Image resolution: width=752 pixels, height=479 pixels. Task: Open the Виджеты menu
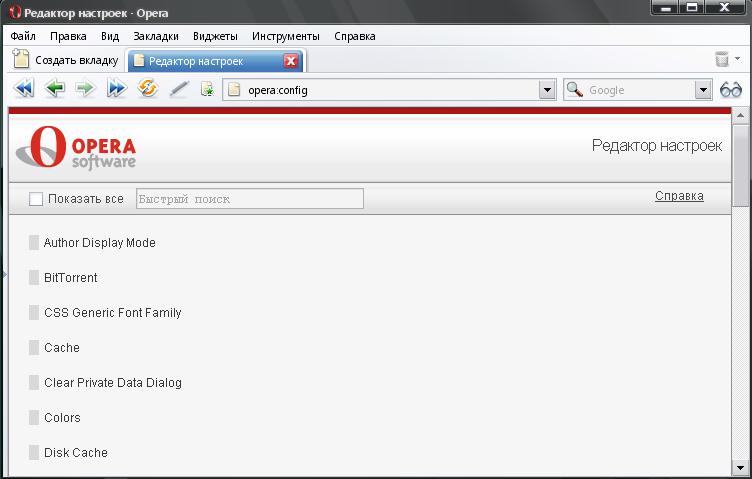tap(215, 36)
